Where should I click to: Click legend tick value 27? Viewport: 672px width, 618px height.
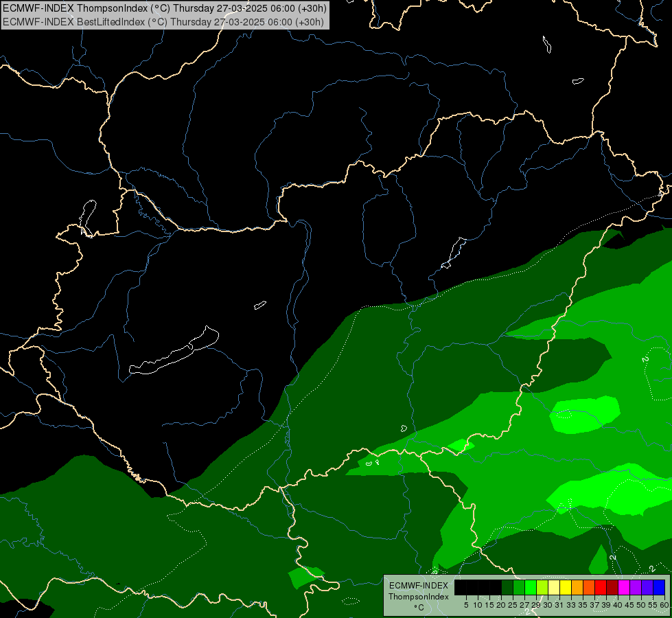pos(524,605)
